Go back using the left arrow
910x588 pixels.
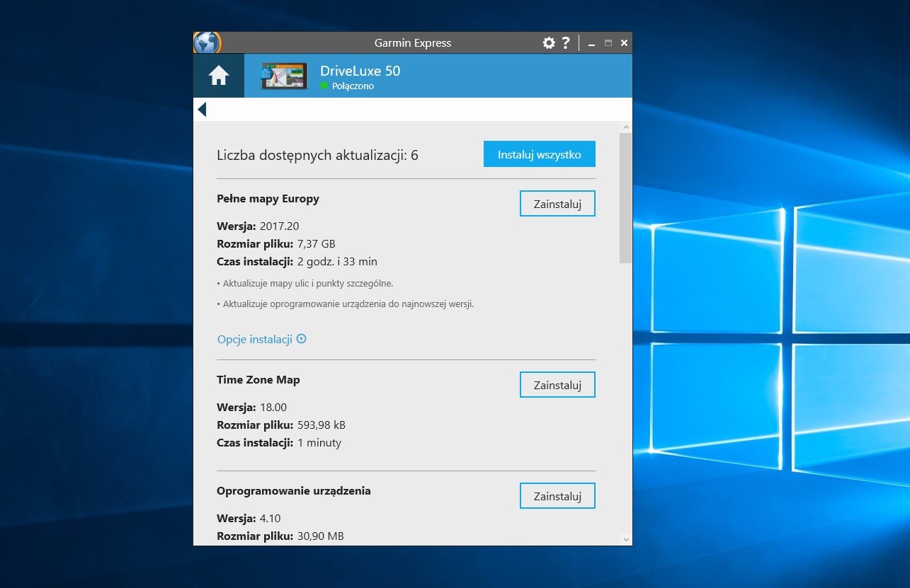[202, 109]
